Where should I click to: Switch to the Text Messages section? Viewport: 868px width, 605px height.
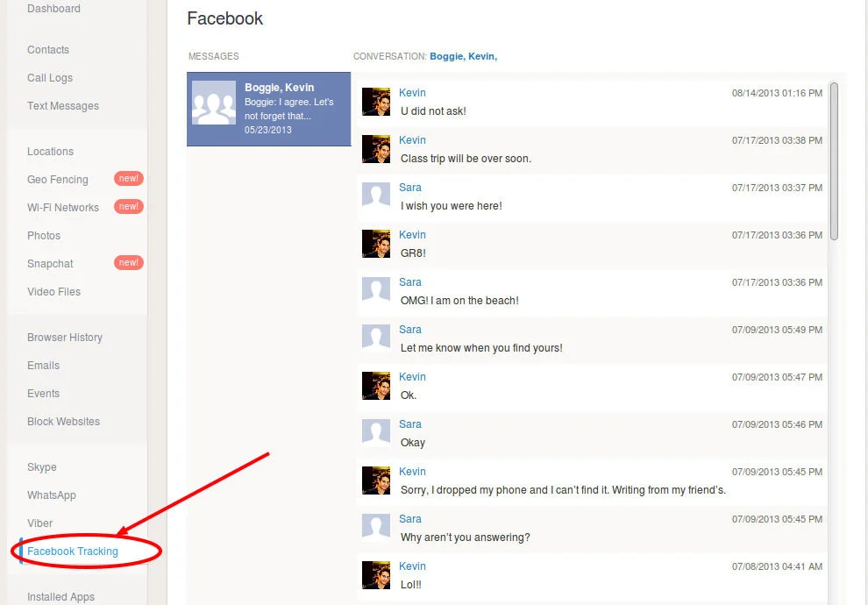60,106
